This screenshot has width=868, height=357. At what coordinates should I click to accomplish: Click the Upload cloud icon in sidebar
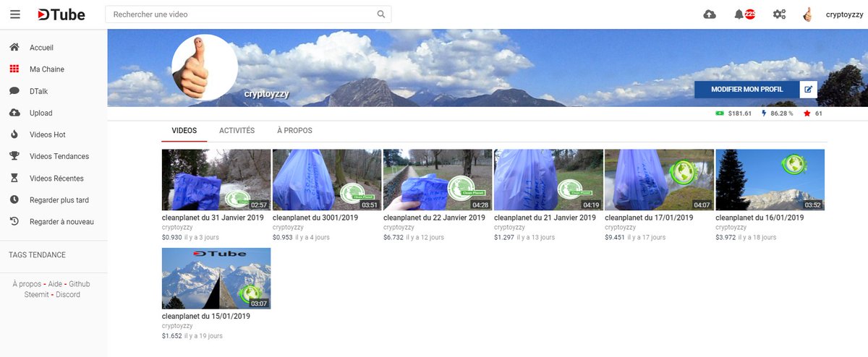point(14,113)
